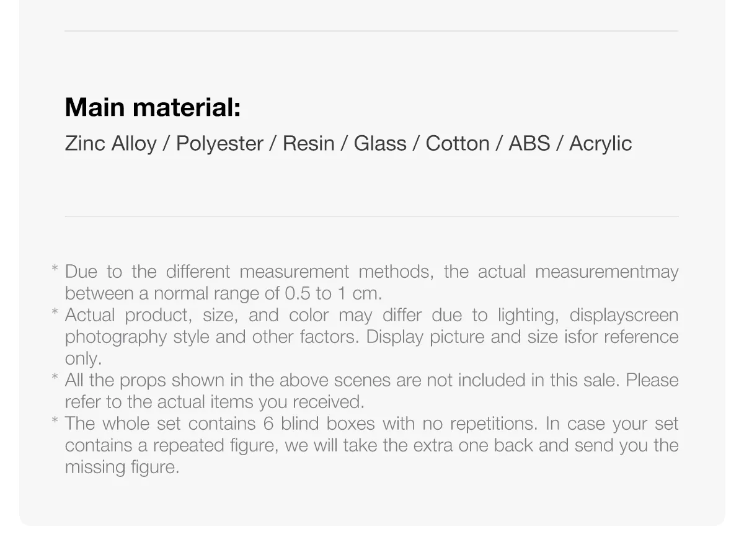Click the word "Polyester" in materials
Viewport: 744px width, 560px height.
click(220, 144)
